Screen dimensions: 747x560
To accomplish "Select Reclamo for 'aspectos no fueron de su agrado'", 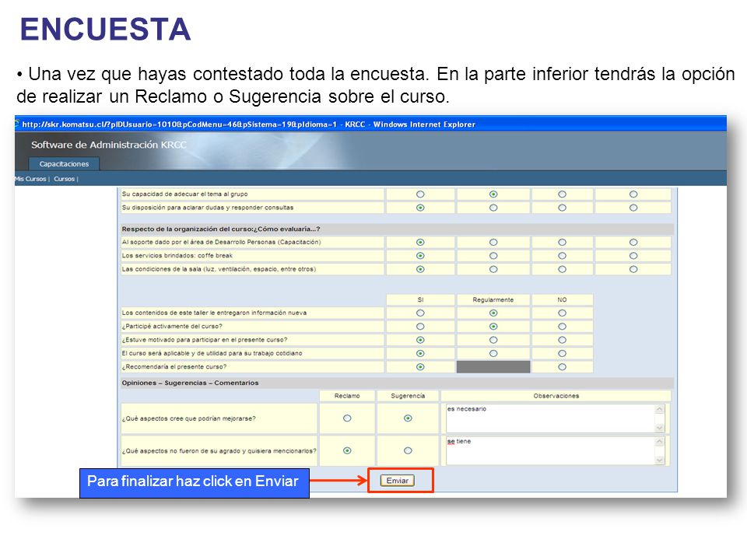I will (347, 450).
